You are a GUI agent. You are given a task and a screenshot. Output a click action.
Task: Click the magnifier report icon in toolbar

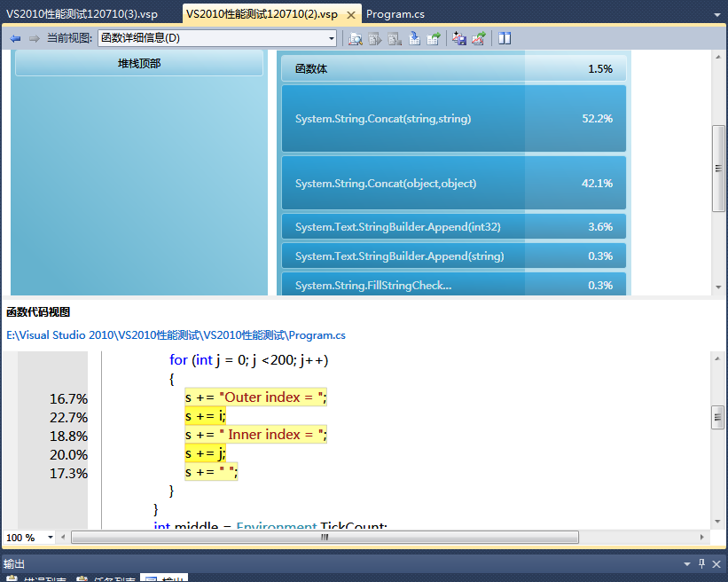(x=356, y=38)
